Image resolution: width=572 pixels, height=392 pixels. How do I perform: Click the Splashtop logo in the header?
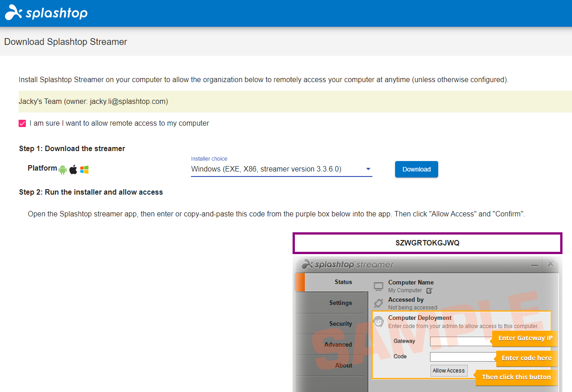[x=45, y=13]
